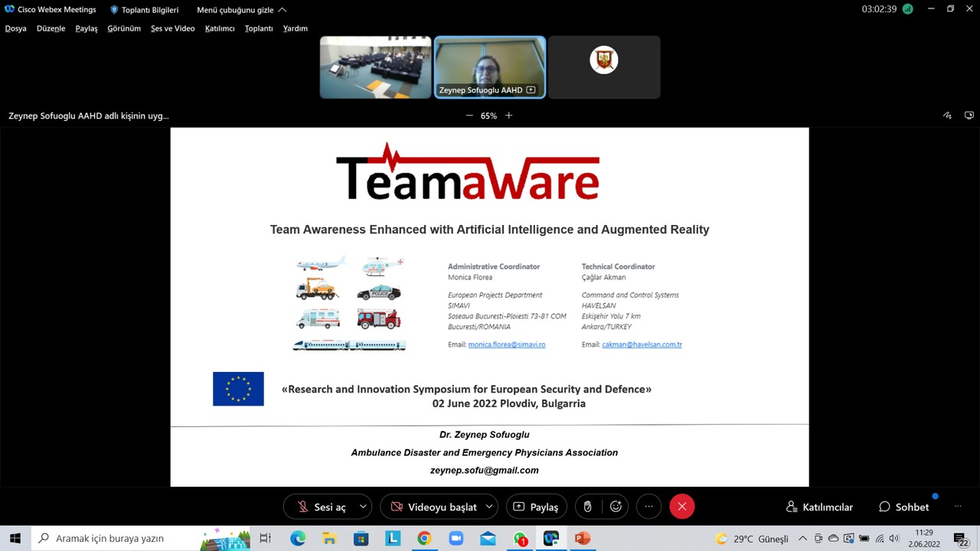Open Mail app from taskbar
The width and height of the screenshot is (980, 551).
tap(488, 539)
